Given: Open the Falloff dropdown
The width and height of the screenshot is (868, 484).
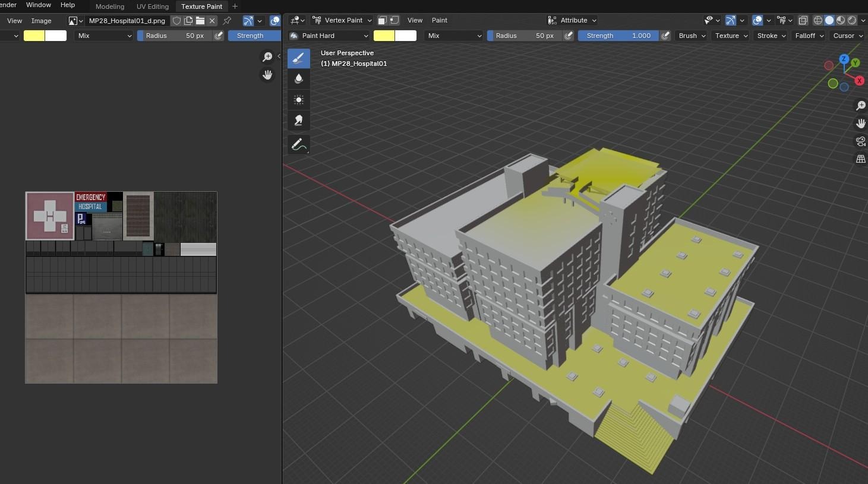Looking at the screenshot, I should (x=809, y=36).
